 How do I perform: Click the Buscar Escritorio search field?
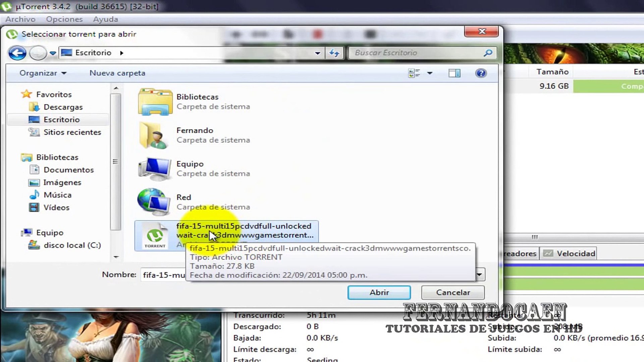[416, 53]
